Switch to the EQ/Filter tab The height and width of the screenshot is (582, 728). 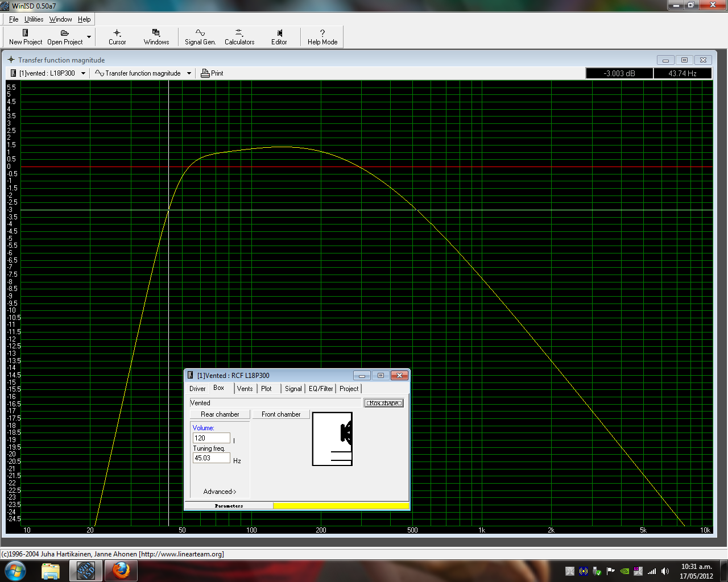pos(321,389)
